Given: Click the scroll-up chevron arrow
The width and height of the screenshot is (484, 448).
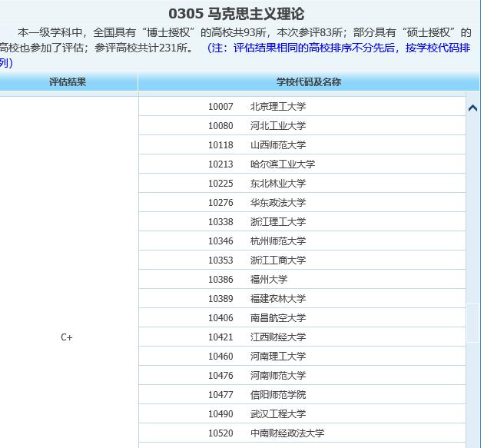Looking at the screenshot, I should coord(472,108).
